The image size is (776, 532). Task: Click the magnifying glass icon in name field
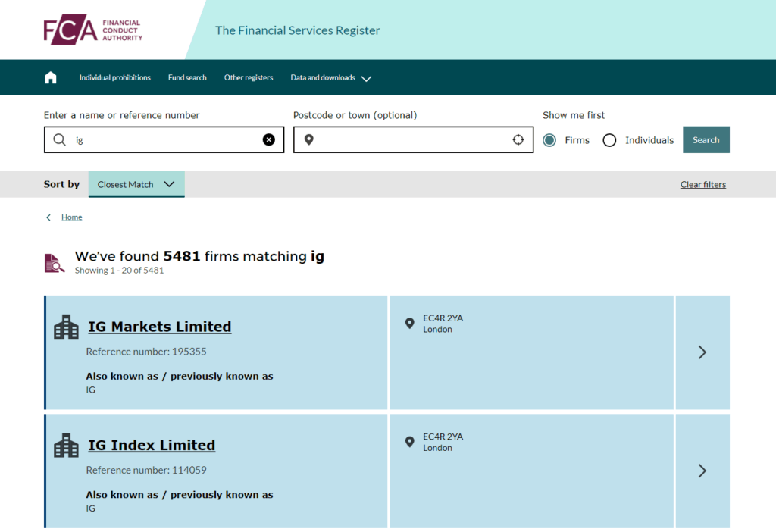point(59,140)
